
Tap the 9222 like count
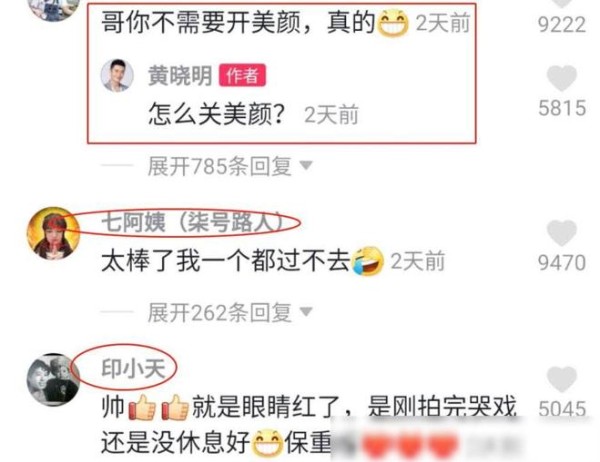561,25
